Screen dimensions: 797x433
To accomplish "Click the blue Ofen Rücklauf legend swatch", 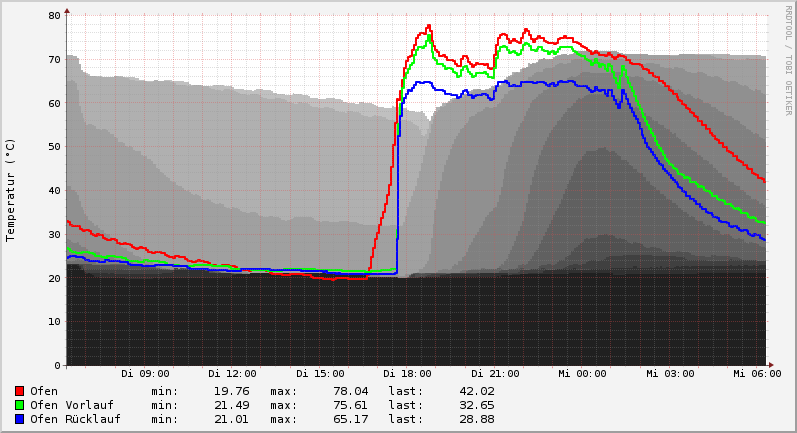I will click(19, 419).
